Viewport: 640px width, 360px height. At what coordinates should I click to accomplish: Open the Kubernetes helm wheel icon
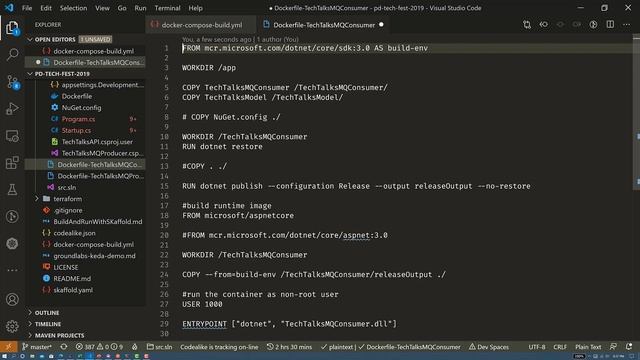click(12, 244)
